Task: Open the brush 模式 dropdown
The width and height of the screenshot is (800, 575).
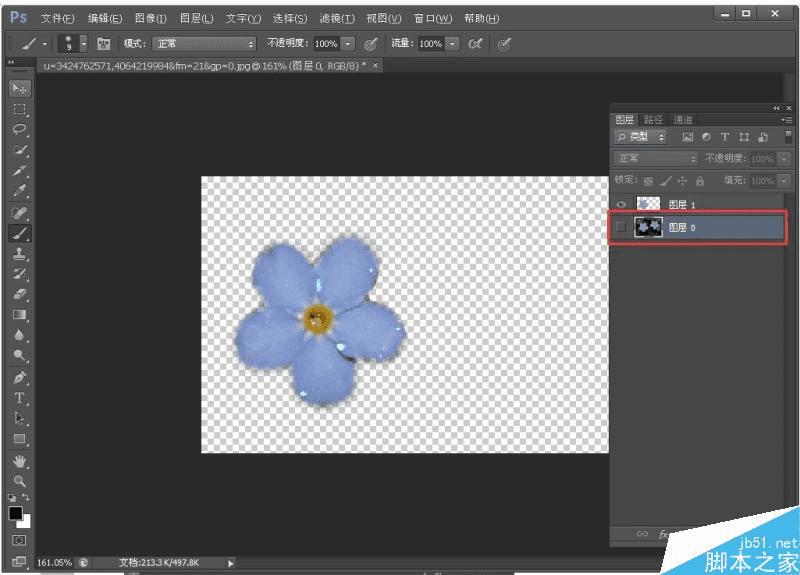Action: point(204,44)
